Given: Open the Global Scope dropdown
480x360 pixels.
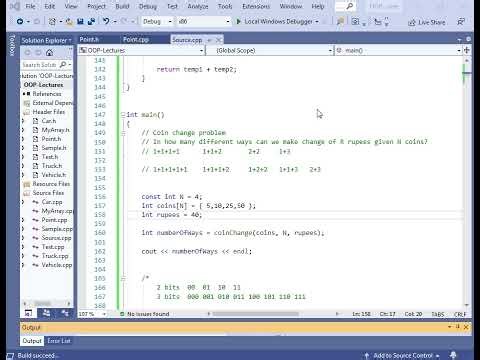Looking at the screenshot, I should pyautogui.click(x=270, y=50).
